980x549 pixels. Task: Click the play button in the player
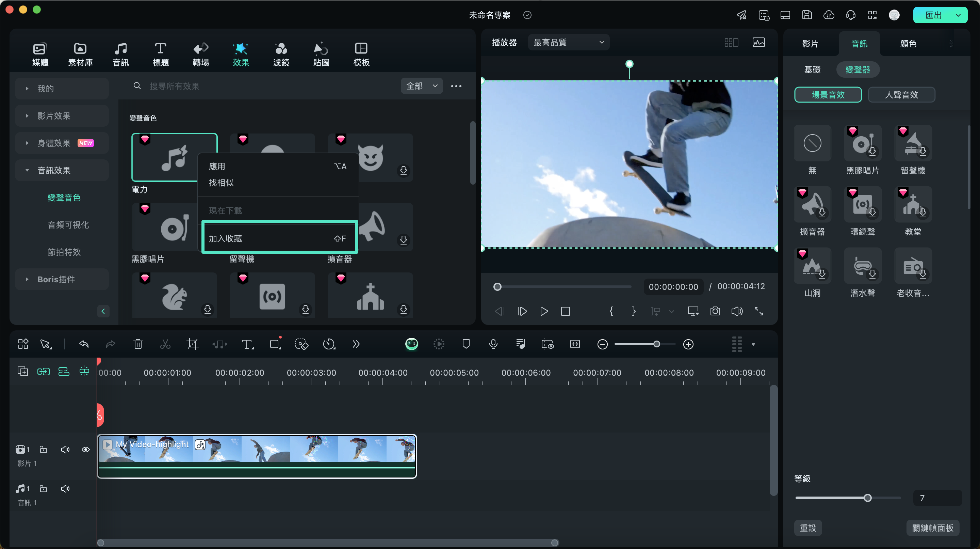click(x=544, y=311)
